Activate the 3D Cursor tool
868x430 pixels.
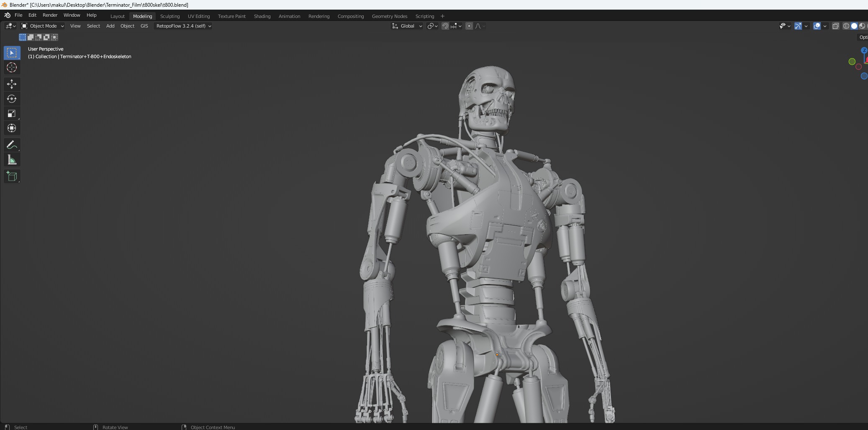point(12,67)
